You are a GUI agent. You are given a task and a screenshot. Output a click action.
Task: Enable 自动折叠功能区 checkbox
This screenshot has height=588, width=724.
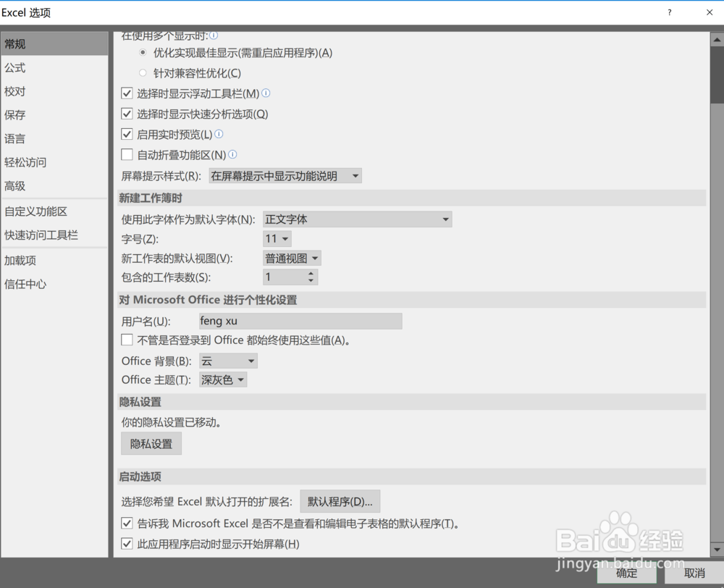coord(127,154)
